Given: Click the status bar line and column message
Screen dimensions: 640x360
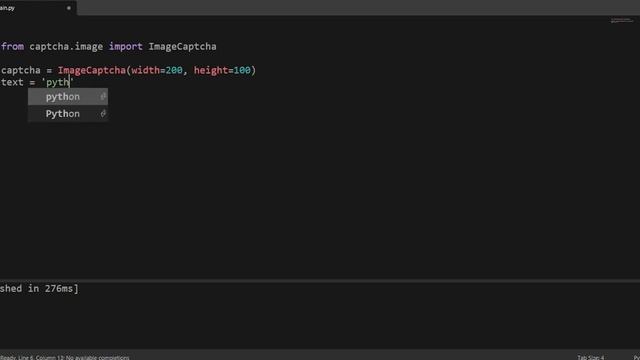Looking at the screenshot, I should pyautogui.click(x=64, y=358).
